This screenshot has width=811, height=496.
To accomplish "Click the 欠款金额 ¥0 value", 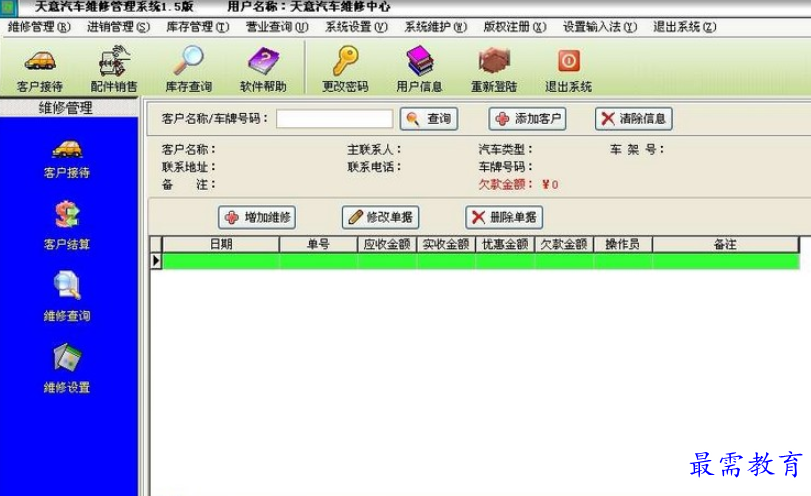I will pos(550,185).
